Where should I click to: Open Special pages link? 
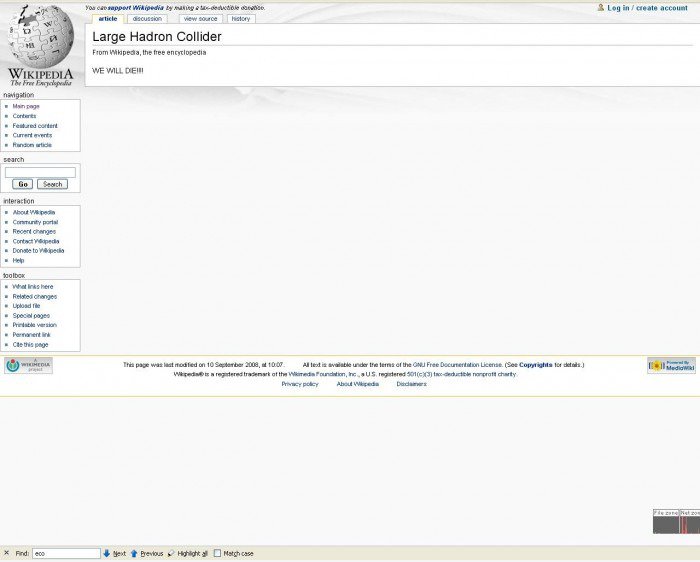click(31, 316)
